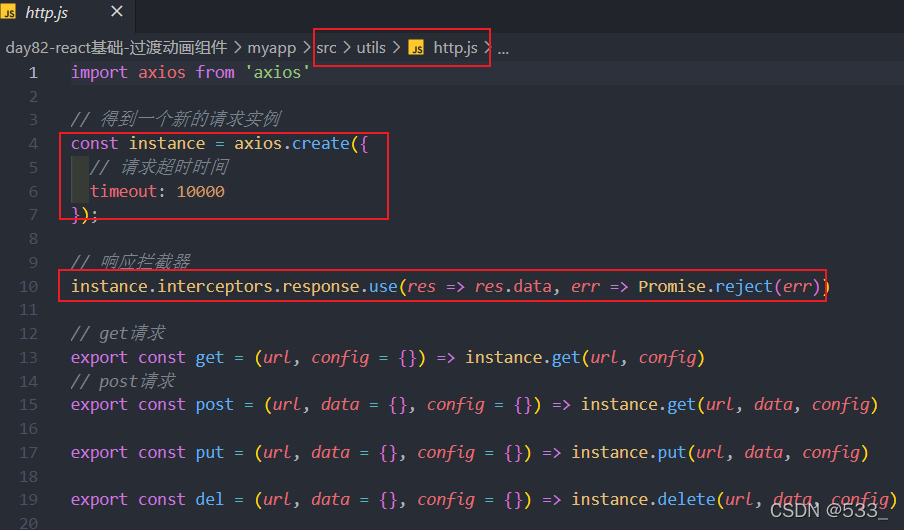Viewport: 904px width, 530px height.
Task: Click the 'export' keyword on line 17
Action: pyautogui.click(x=99, y=453)
